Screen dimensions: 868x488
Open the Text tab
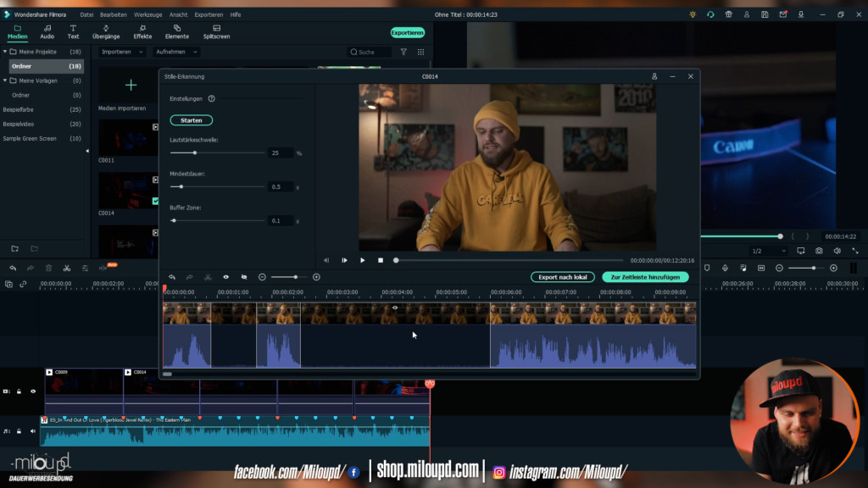pos(73,32)
